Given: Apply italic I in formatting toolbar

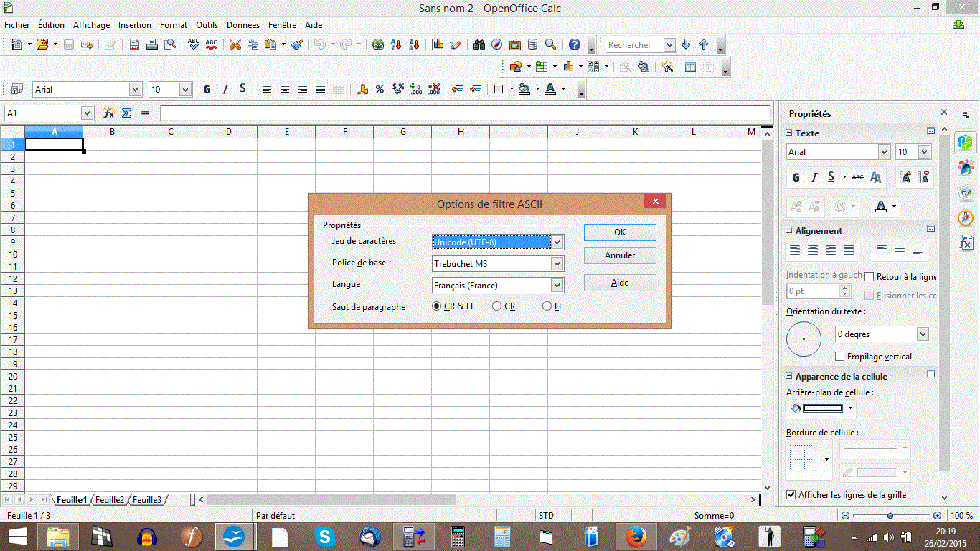Looking at the screenshot, I should 225,89.
